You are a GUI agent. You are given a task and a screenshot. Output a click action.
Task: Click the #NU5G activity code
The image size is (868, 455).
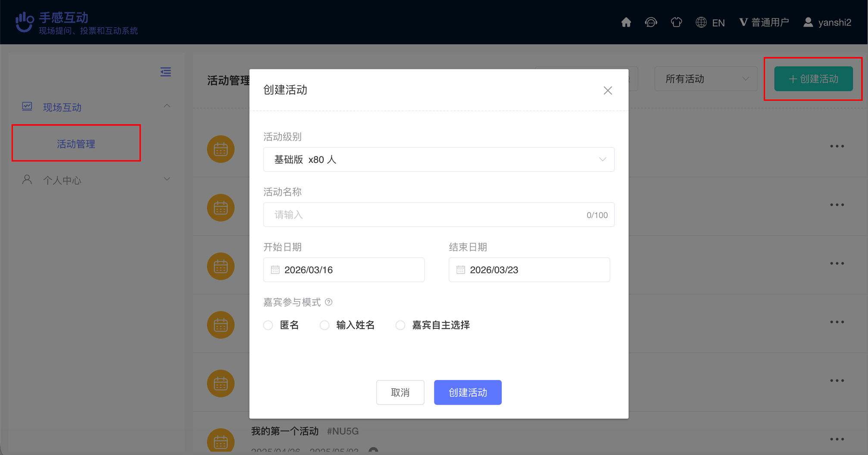343,431
